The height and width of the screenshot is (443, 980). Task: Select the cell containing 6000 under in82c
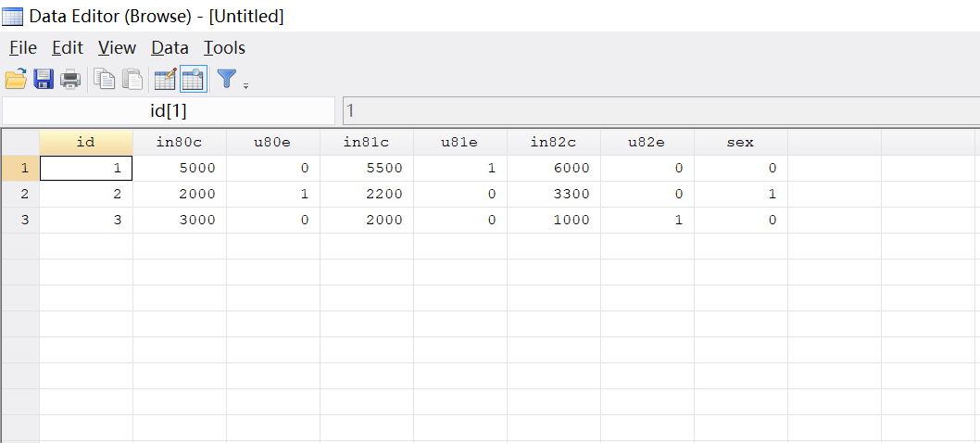[553, 168]
